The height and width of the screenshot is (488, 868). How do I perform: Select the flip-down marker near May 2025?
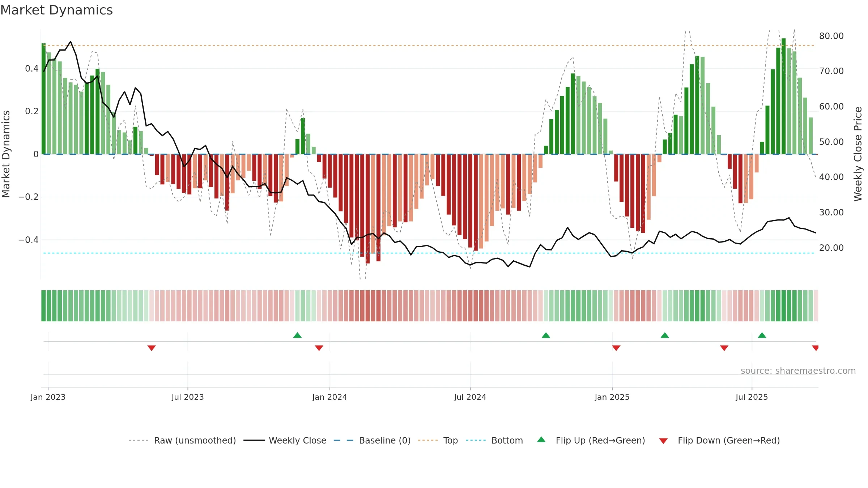(724, 348)
